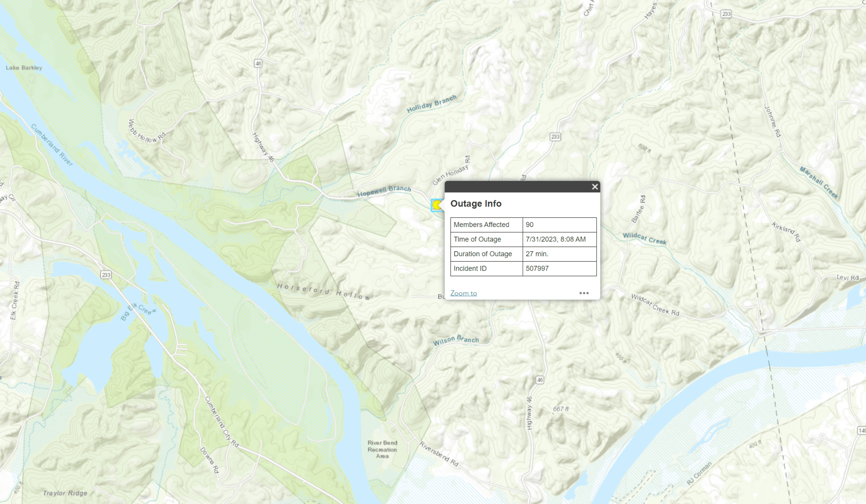The width and height of the screenshot is (866, 504).
Task: Click the Zoom to link
Action: (x=463, y=293)
